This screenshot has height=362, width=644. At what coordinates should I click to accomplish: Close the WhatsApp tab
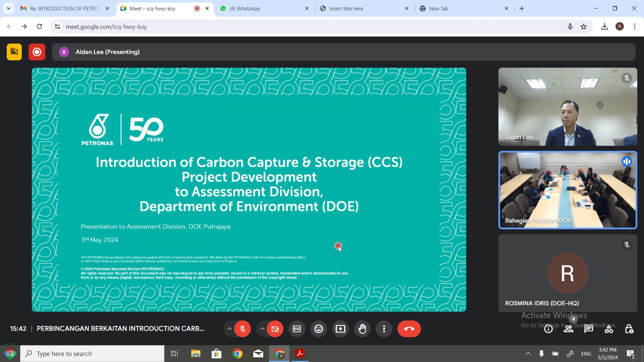tap(307, 8)
